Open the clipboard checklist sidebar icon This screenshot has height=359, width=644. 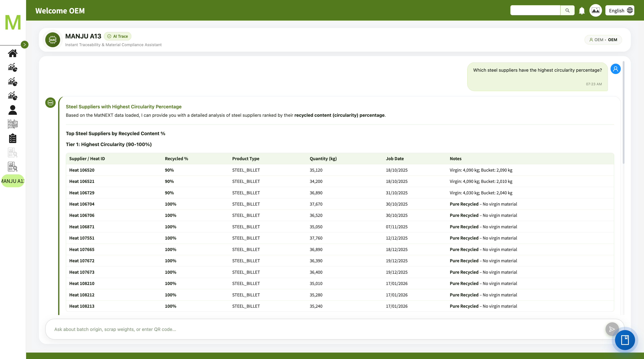point(13,138)
